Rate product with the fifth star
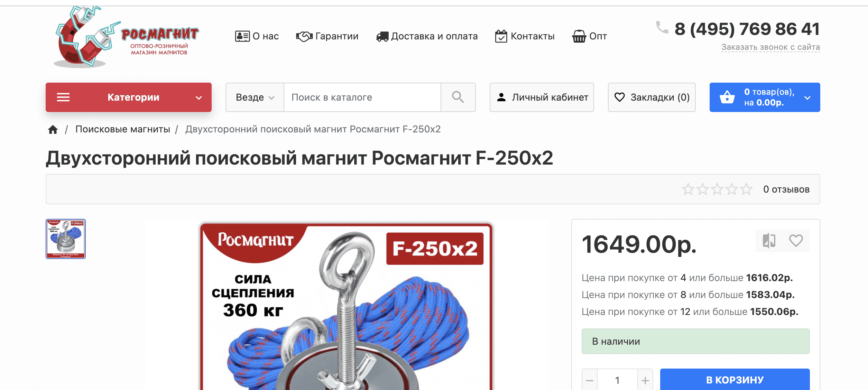The height and width of the screenshot is (390, 868). click(x=746, y=189)
